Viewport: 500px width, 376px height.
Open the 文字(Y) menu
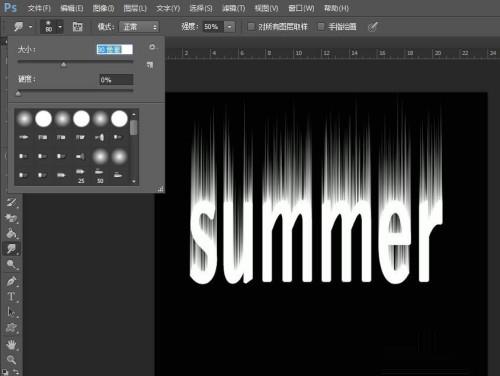168,8
